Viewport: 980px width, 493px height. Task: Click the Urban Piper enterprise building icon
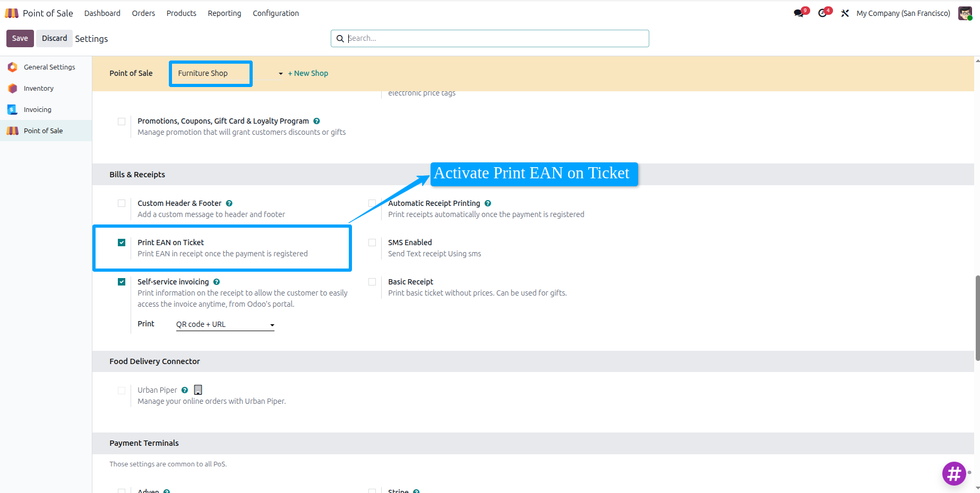198,390
